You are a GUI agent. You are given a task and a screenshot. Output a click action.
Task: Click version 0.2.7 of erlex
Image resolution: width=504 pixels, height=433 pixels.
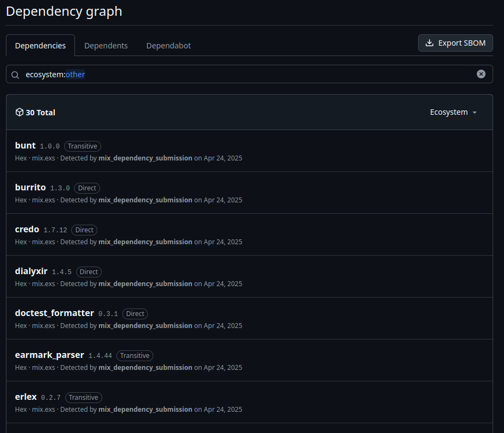click(x=51, y=398)
